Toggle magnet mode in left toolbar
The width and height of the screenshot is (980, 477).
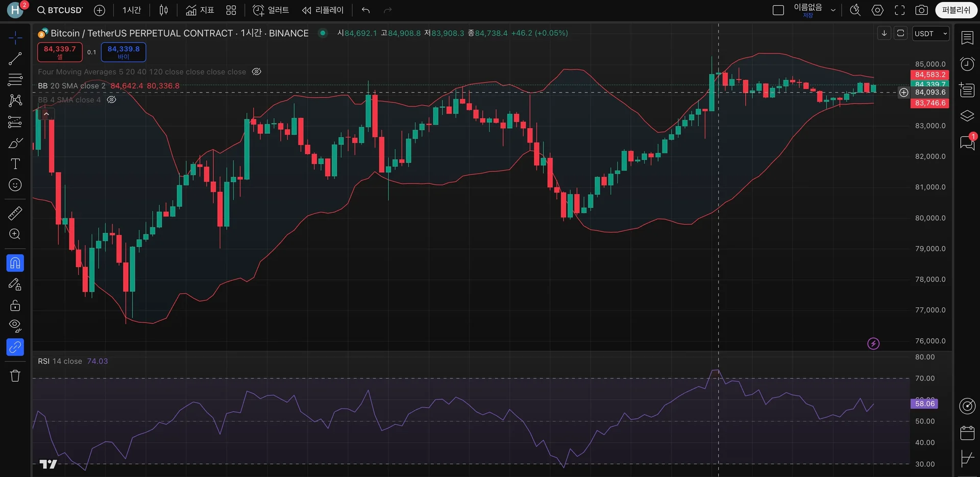pos(15,263)
